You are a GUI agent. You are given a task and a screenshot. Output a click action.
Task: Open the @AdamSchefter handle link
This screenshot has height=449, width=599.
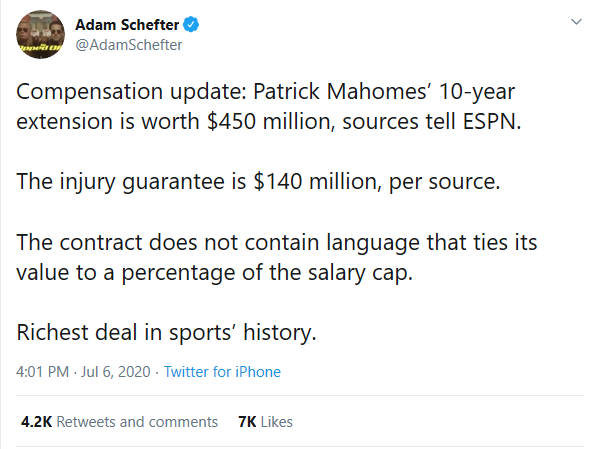pos(129,45)
